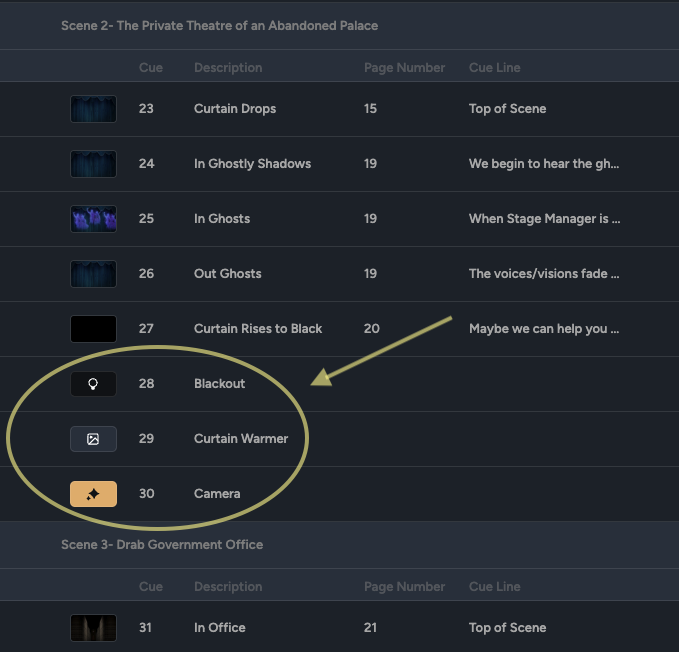
Task: Select the In Office description
Action: [x=220, y=628]
